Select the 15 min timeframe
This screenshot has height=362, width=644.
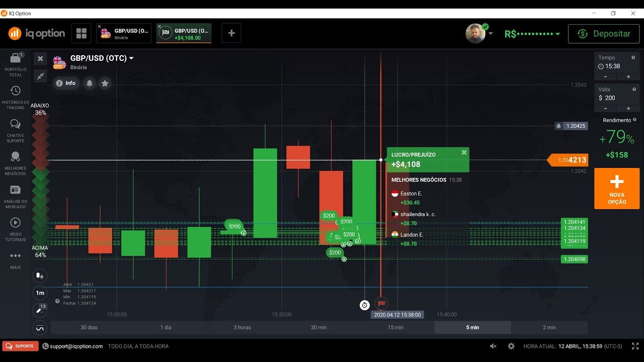[395, 327]
